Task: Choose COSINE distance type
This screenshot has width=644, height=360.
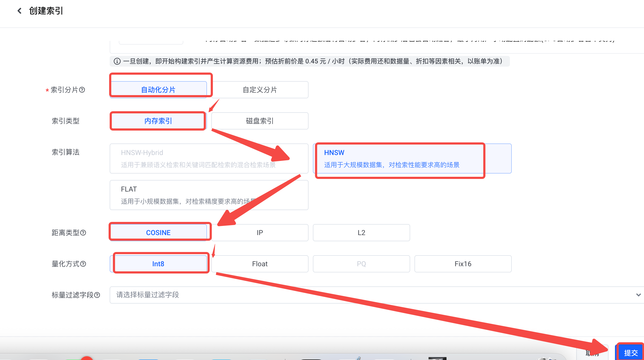Action: tap(158, 233)
